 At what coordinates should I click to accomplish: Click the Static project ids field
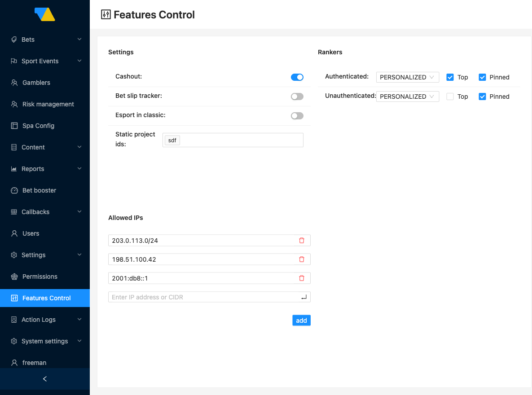click(x=233, y=140)
